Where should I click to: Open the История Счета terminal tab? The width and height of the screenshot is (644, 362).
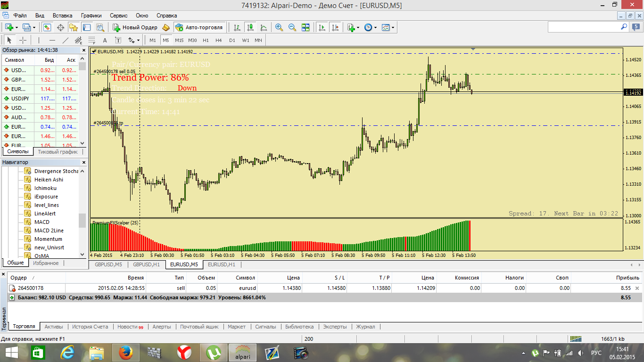[x=90, y=327]
